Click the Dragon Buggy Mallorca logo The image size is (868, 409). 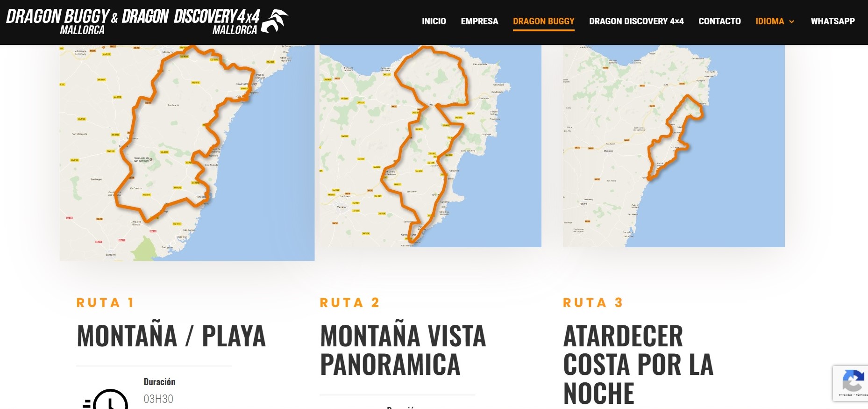147,22
